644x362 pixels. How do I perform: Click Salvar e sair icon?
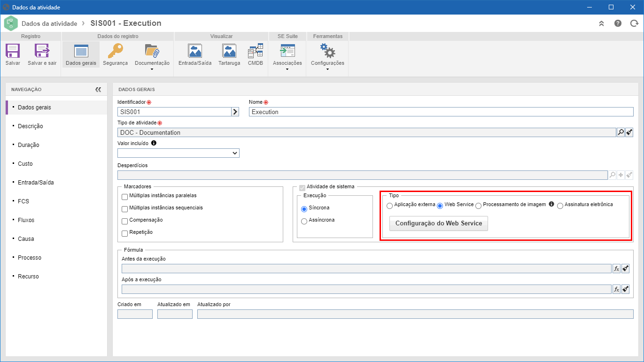(42, 51)
